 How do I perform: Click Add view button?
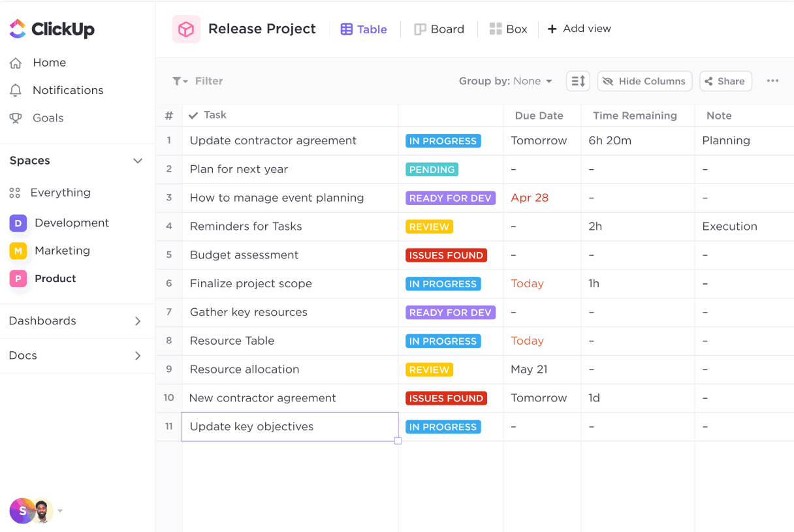tap(579, 29)
